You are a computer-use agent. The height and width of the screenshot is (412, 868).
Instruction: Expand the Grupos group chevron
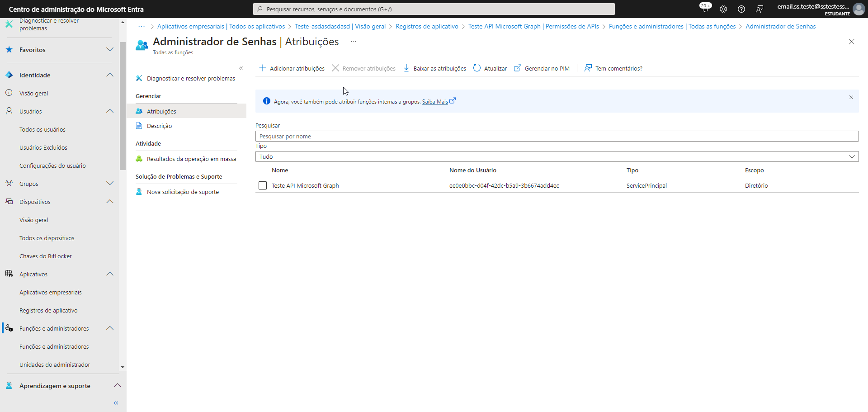pyautogui.click(x=110, y=183)
